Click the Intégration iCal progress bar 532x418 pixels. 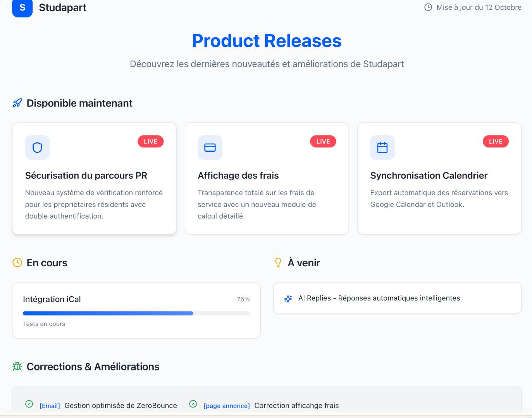click(136, 313)
